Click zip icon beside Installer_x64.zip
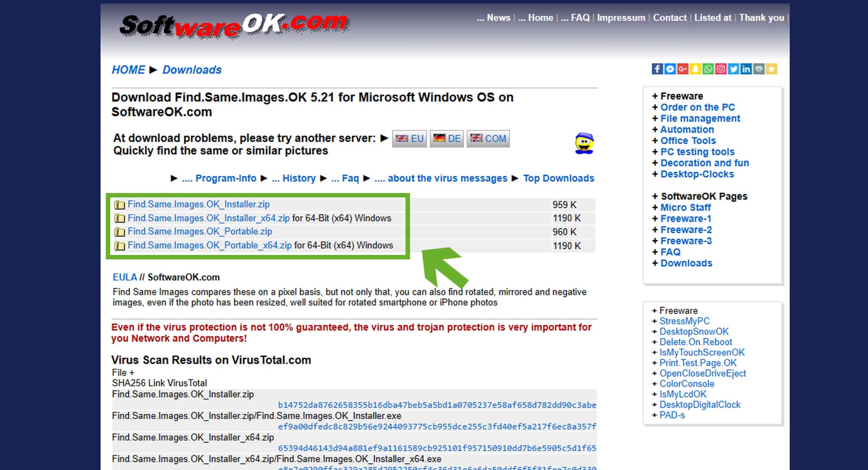This screenshot has height=470, width=868. click(119, 218)
